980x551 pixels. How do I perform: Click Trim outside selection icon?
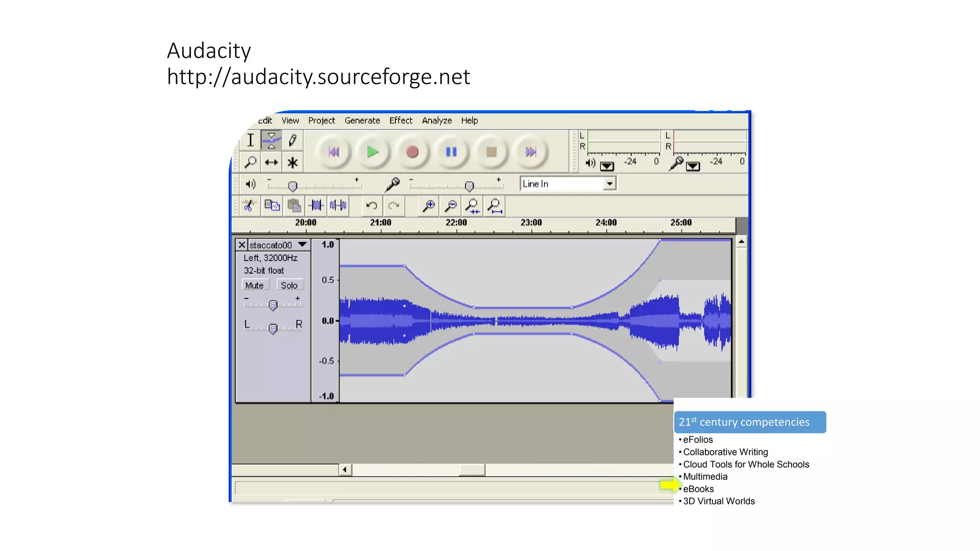click(316, 206)
